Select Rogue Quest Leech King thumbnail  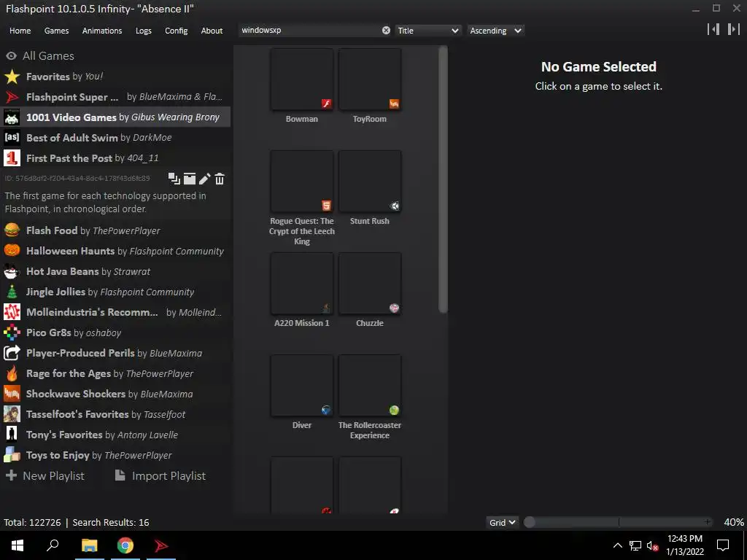click(x=301, y=182)
